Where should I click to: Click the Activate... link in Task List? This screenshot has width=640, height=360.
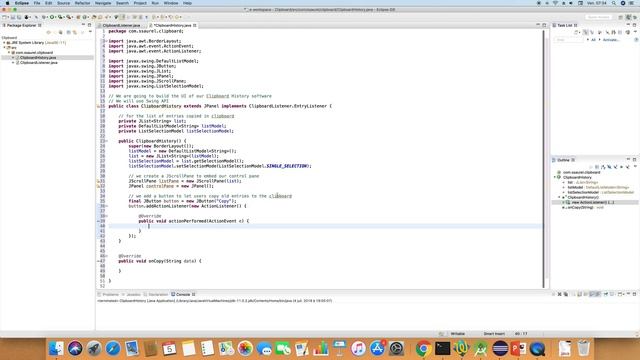(x=611, y=40)
